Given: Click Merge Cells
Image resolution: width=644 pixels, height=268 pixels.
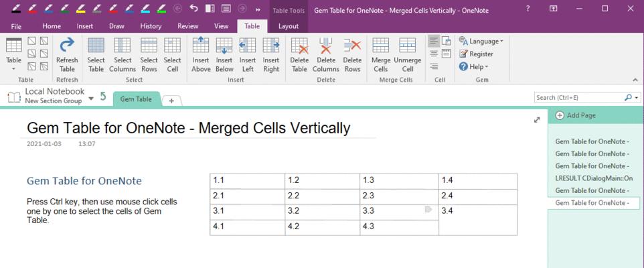Looking at the screenshot, I should pyautogui.click(x=381, y=54).
